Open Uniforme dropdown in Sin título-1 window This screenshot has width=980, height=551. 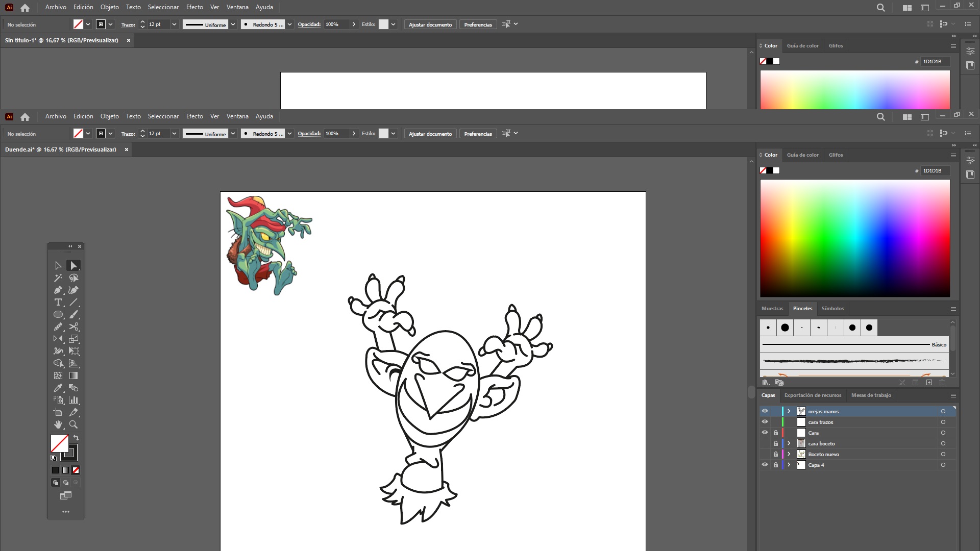coord(233,24)
